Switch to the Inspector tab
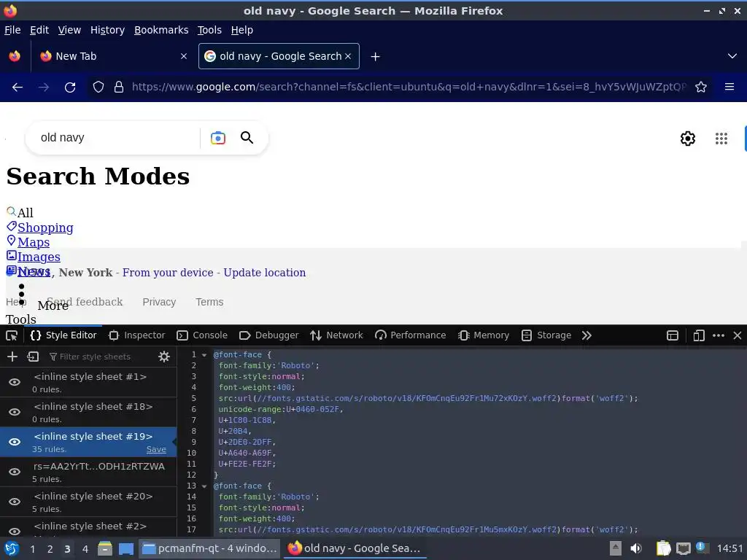747x560 pixels. point(136,335)
